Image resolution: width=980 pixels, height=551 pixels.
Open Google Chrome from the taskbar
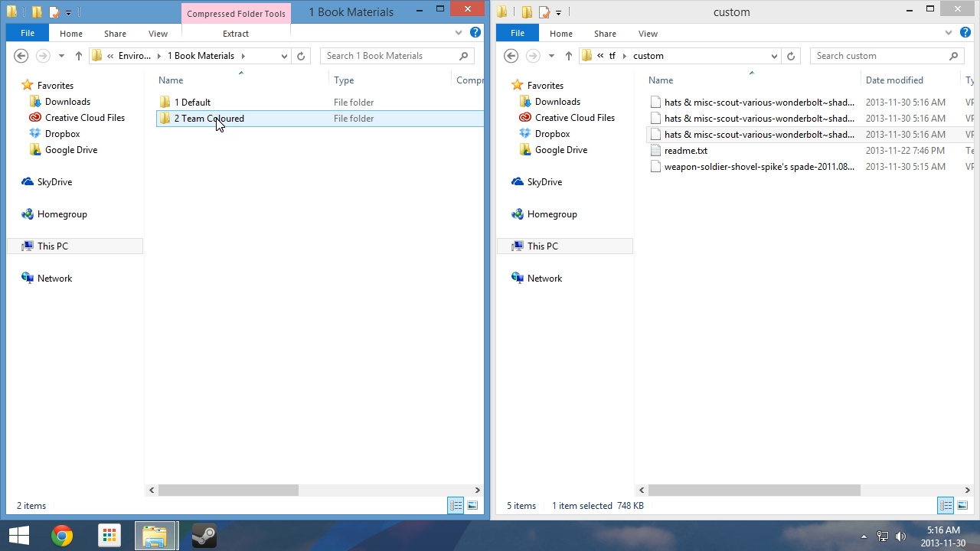tap(62, 536)
